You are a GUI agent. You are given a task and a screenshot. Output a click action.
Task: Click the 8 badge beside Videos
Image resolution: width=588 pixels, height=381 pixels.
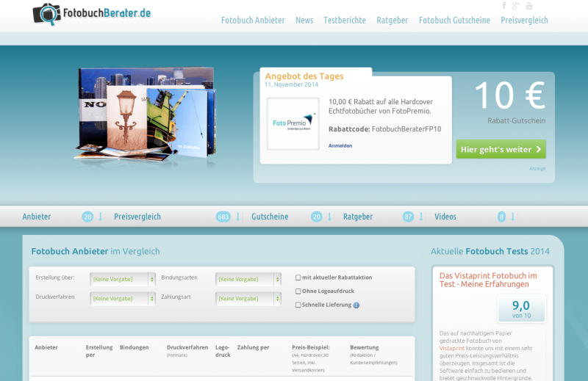501,217
